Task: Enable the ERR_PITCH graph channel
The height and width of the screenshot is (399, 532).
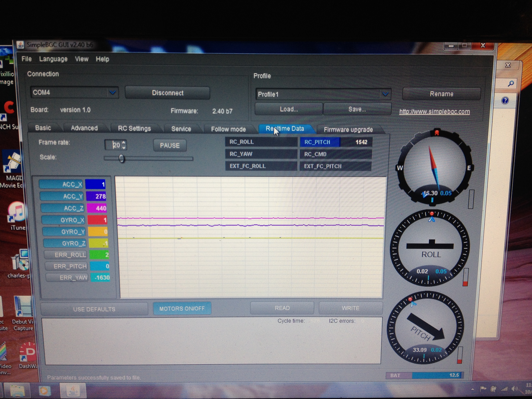Action: [66, 266]
